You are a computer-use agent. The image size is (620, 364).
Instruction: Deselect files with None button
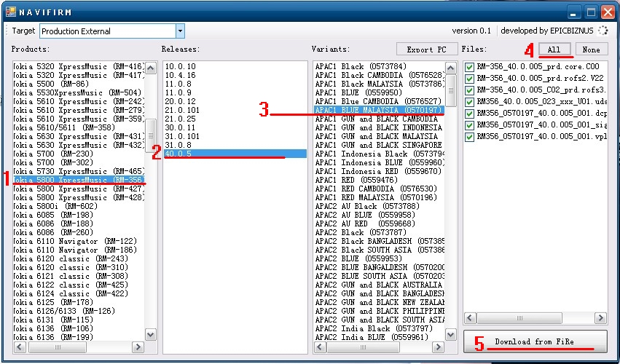tap(591, 50)
